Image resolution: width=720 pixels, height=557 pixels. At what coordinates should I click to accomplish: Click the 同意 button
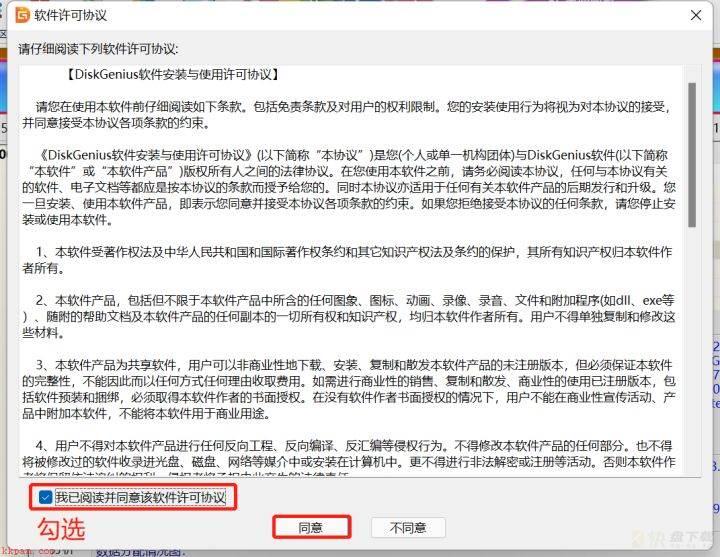tap(311, 528)
